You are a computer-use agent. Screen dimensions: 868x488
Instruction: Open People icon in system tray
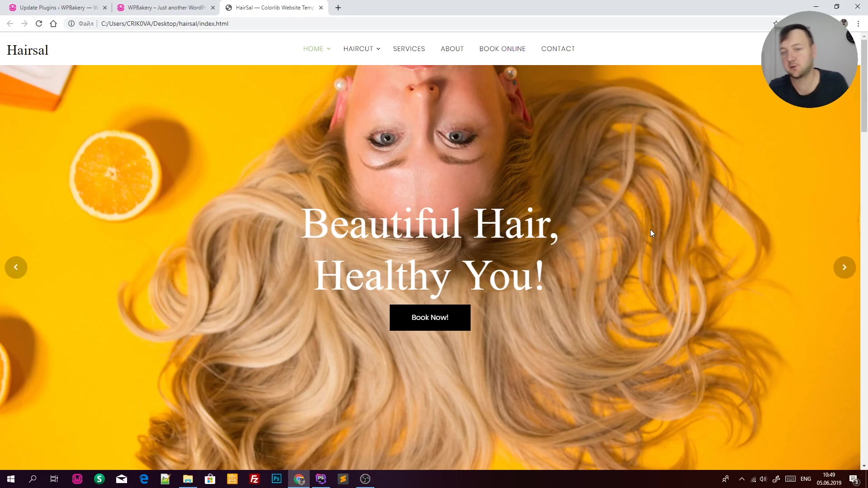725,479
